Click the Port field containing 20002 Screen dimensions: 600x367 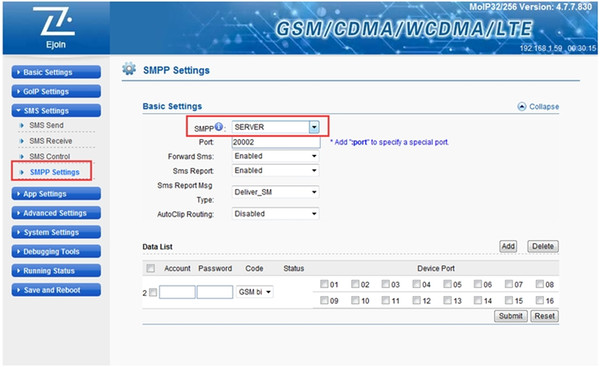[276, 142]
